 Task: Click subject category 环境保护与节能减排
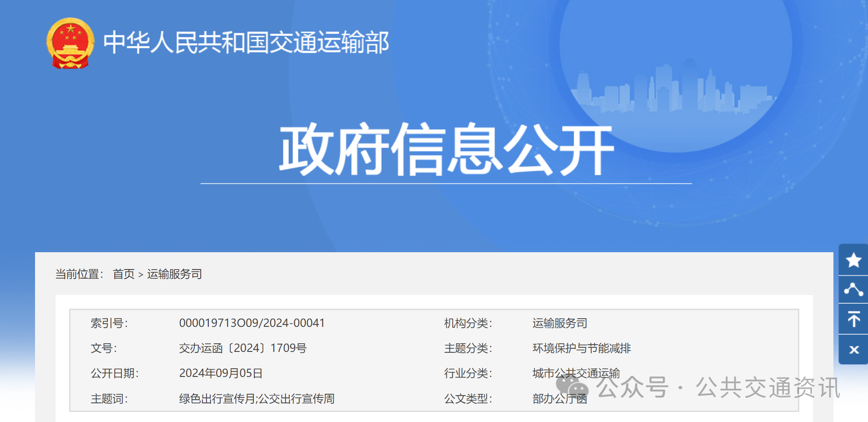pos(581,348)
